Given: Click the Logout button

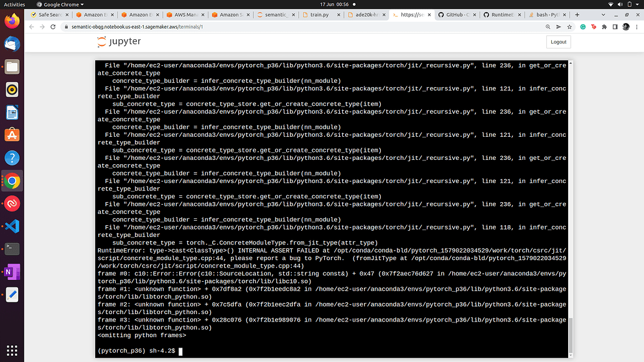Looking at the screenshot, I should coord(558,42).
